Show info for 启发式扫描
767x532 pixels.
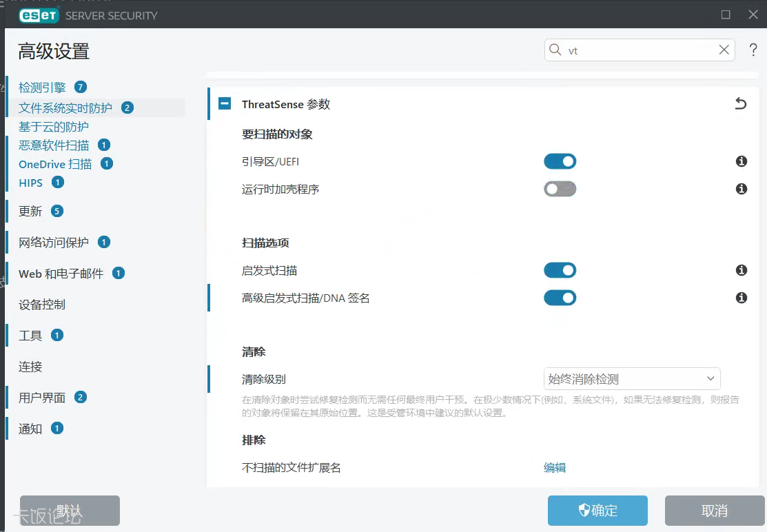[x=742, y=270]
